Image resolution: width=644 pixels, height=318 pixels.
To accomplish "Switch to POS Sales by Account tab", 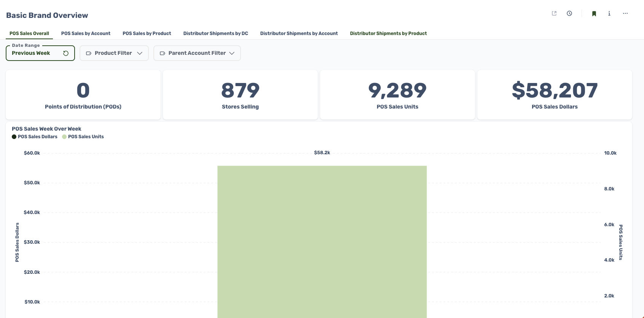I will click(86, 34).
